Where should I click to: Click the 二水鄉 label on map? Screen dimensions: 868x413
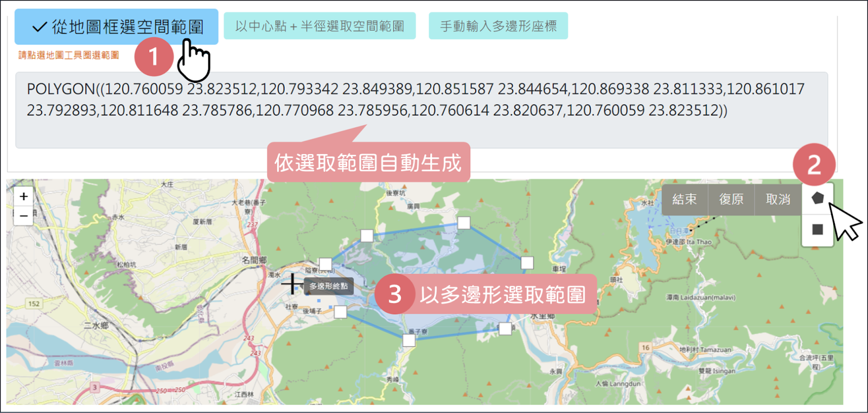click(x=96, y=326)
